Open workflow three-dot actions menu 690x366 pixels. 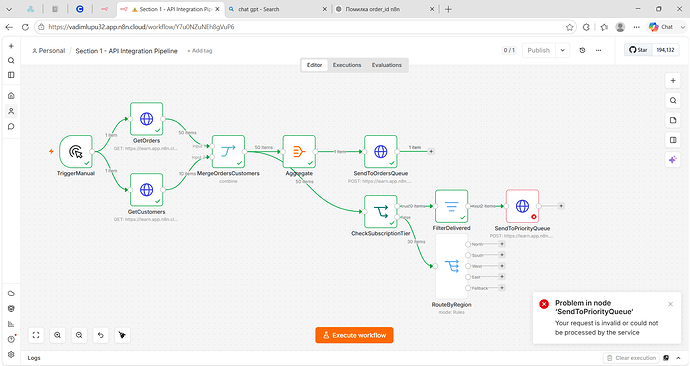pos(598,50)
